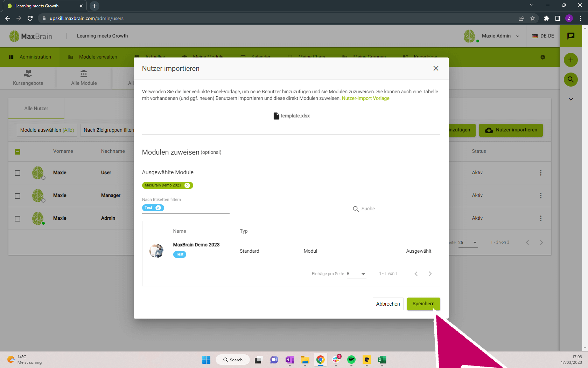
Task: Open the browser extensions puzzle icon
Action: (546, 18)
